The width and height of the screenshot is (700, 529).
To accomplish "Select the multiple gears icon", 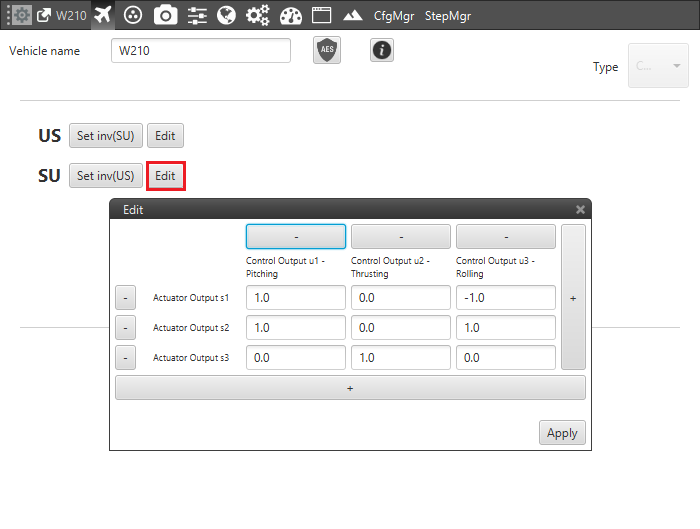I will tap(258, 16).
